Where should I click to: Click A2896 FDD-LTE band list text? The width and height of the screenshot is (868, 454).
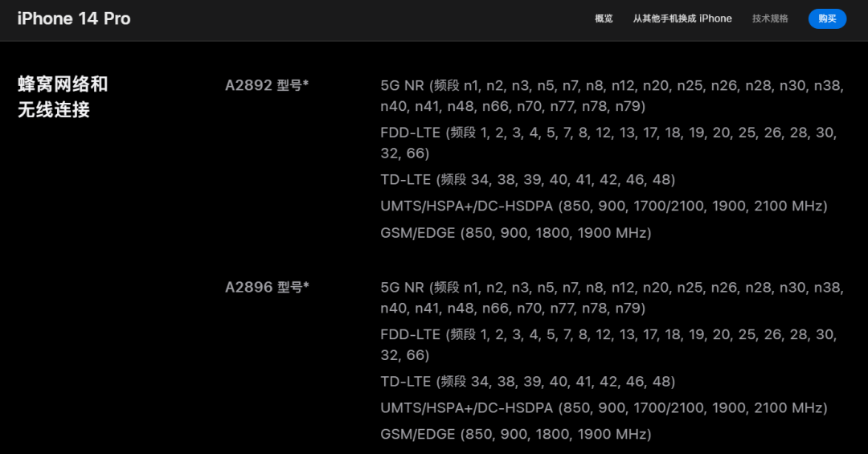click(608, 345)
